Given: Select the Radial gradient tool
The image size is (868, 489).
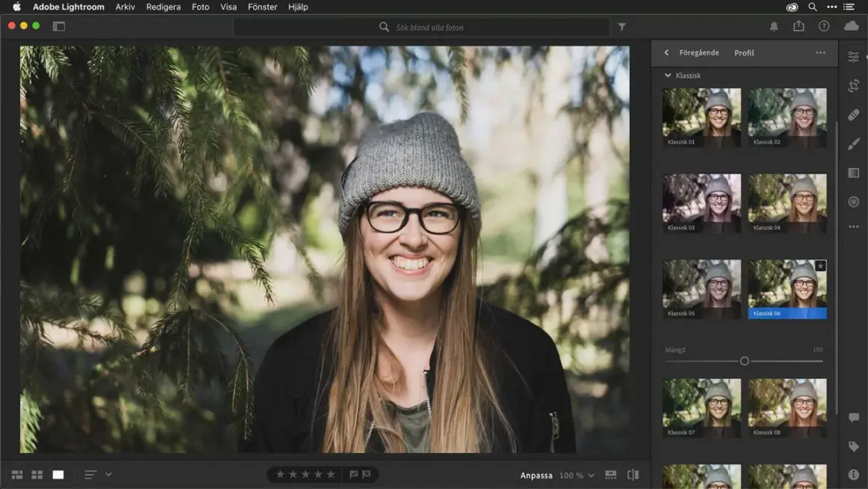Looking at the screenshot, I should (x=853, y=201).
